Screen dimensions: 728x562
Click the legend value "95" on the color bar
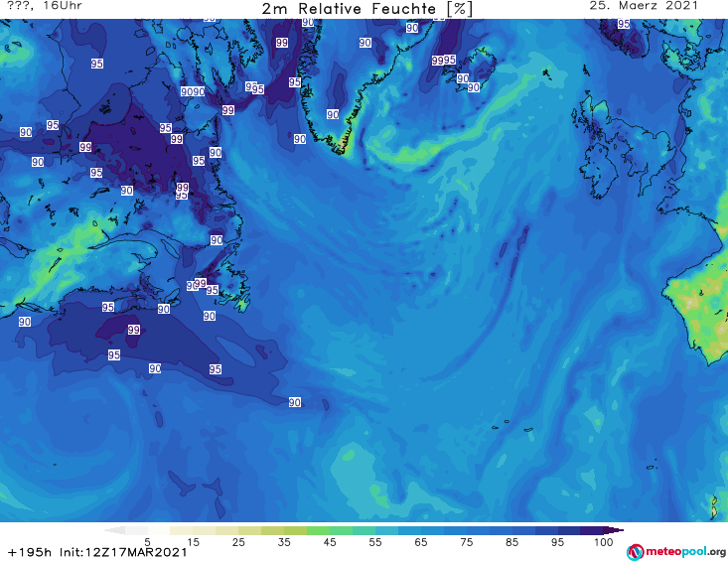[557, 542]
